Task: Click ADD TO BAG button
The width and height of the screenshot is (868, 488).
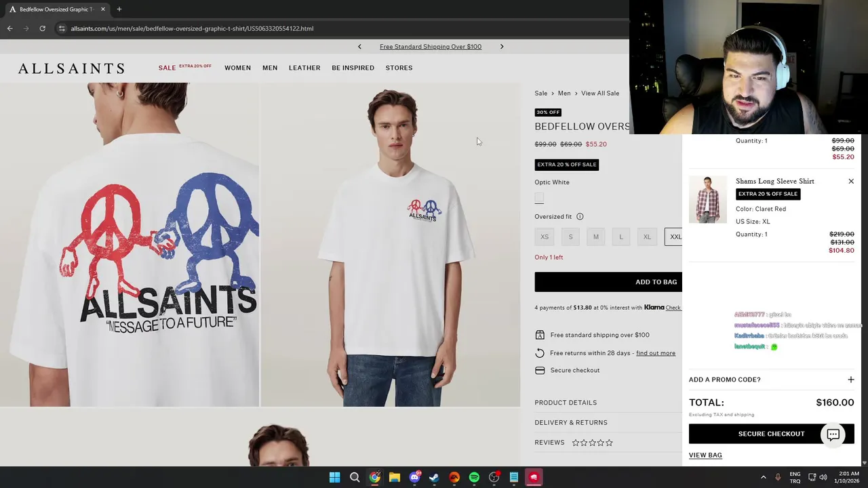Action: (x=608, y=282)
